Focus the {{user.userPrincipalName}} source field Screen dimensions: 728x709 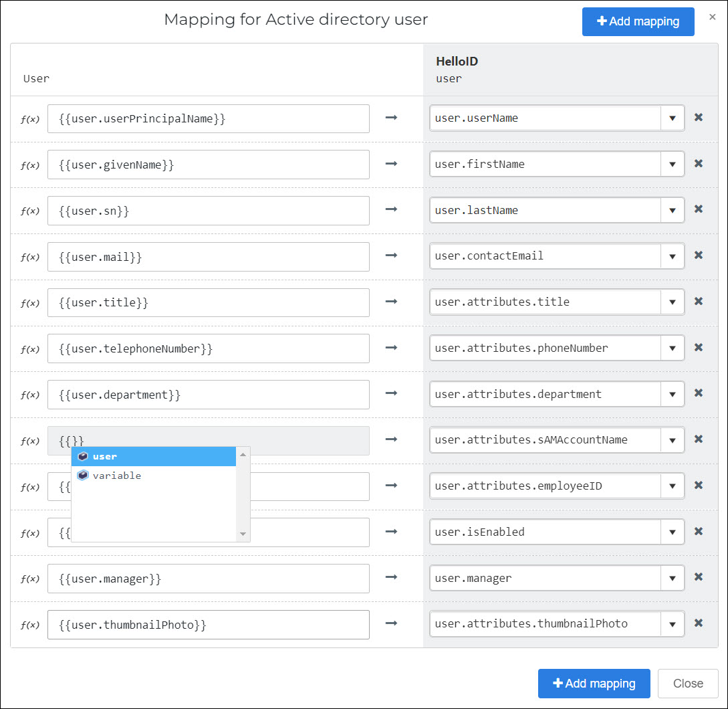click(x=209, y=119)
